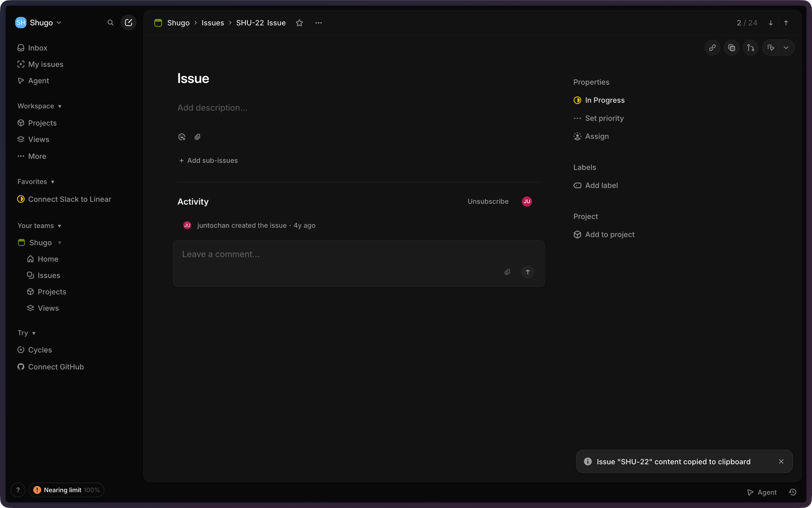Open Connect Slack to Linear favorite
812x508 pixels.
(64, 199)
